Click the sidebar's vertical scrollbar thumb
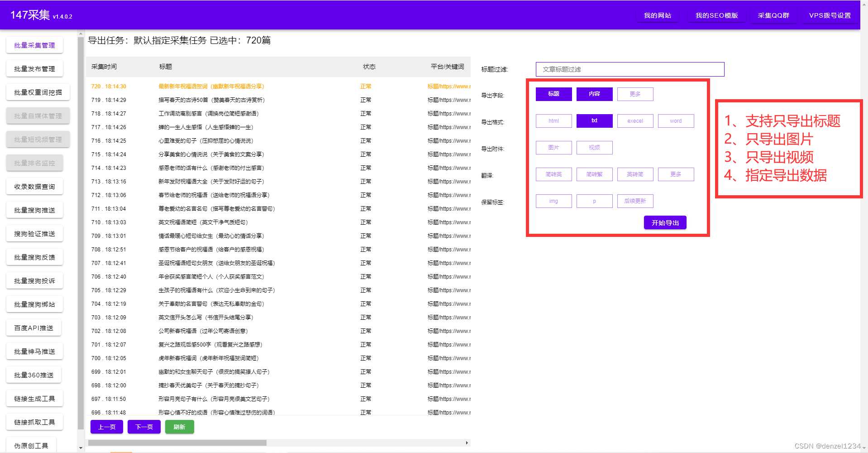 click(81, 233)
